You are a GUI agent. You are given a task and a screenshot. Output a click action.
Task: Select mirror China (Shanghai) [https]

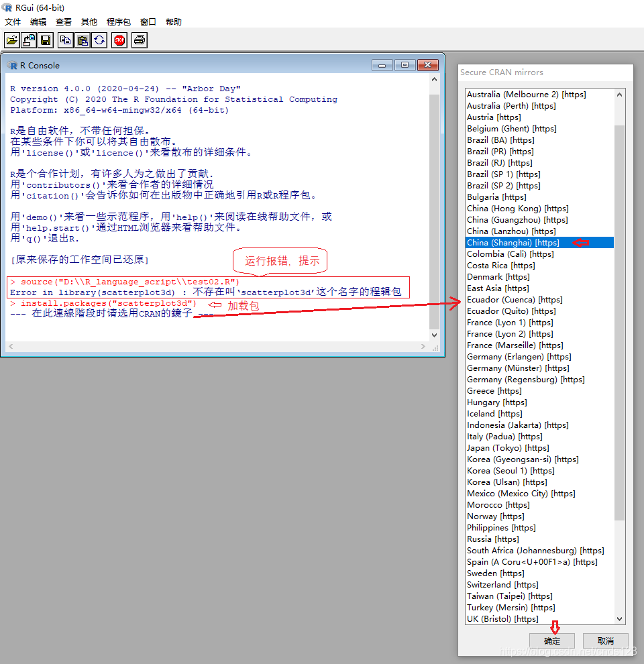[x=539, y=243]
